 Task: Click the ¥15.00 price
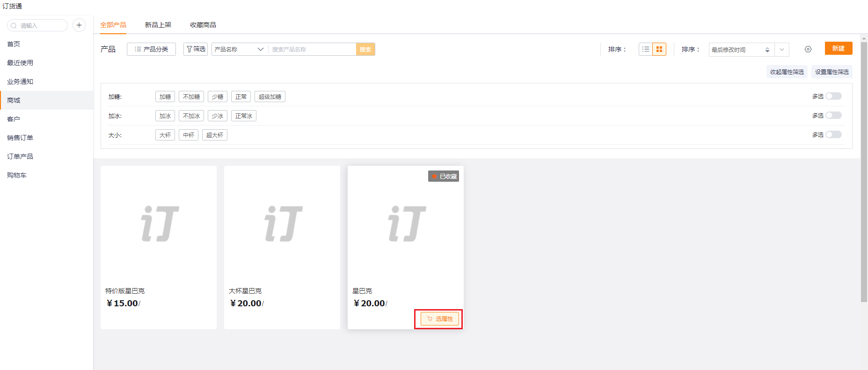(123, 303)
